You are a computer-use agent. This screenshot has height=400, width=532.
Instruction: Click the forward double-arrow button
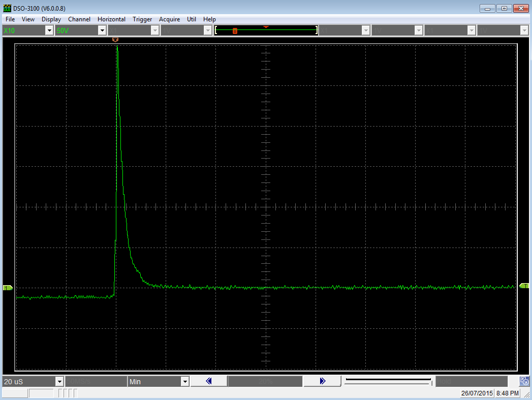322,381
